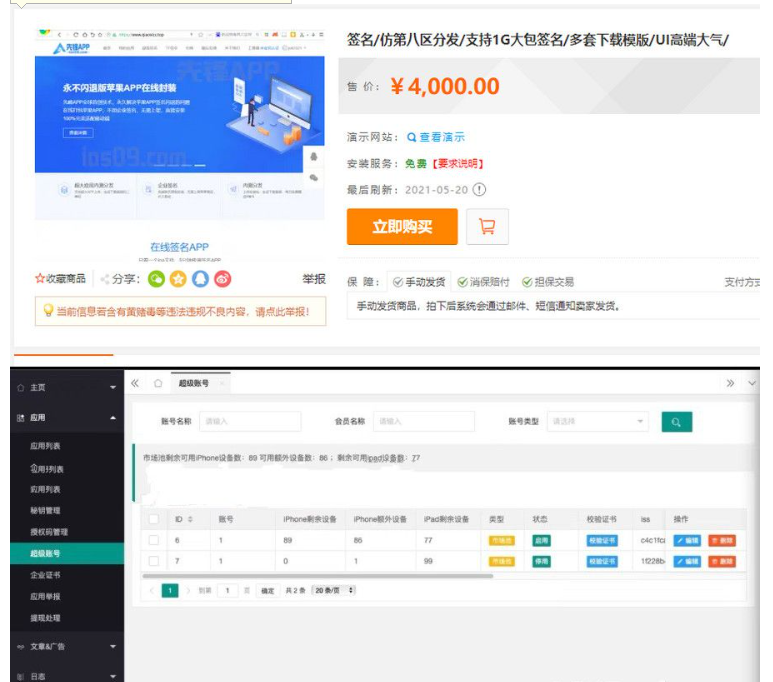Click the shopping cart icon button
Screen dimensions: 773x682
(x=487, y=227)
